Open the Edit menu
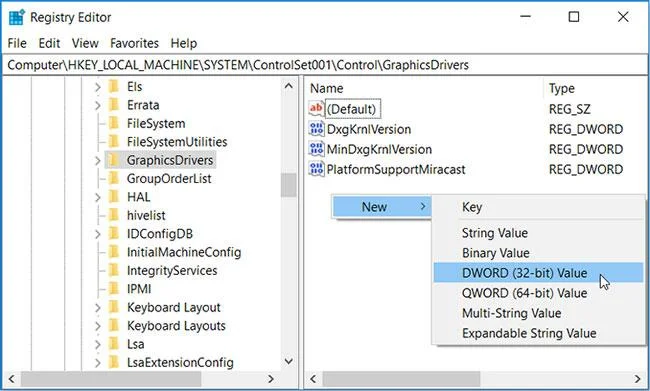Screen dimensions: 650x391 click(x=49, y=43)
